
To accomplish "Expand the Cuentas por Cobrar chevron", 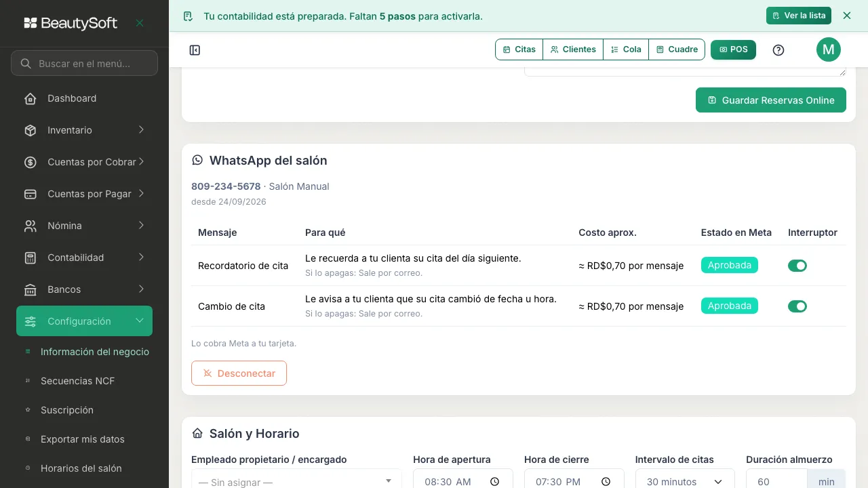I will (x=141, y=161).
